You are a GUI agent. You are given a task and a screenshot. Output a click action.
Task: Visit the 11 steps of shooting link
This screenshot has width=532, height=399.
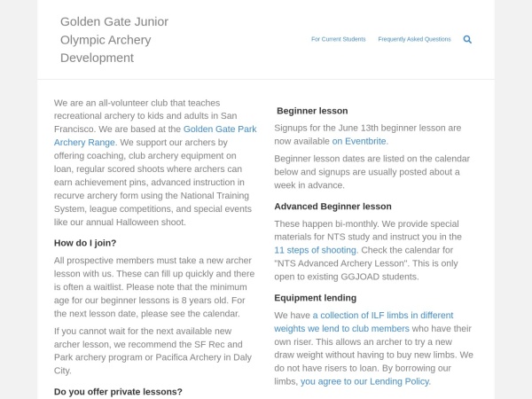pyautogui.click(x=316, y=250)
